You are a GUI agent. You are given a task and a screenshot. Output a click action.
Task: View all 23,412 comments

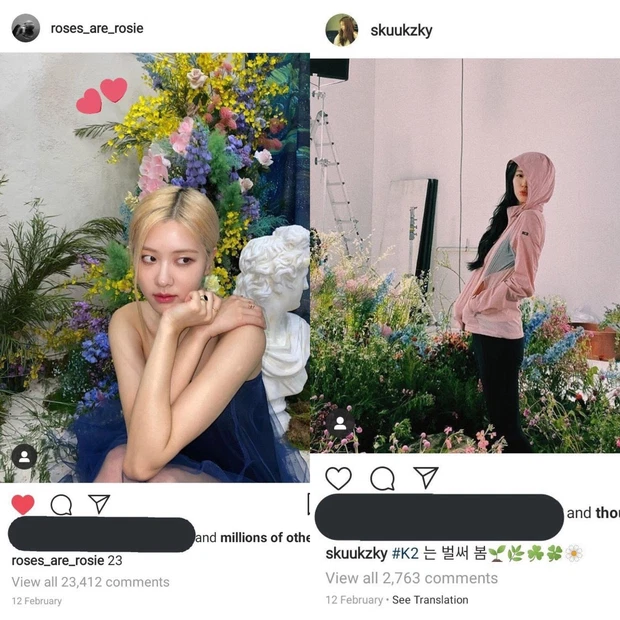pos(91,582)
